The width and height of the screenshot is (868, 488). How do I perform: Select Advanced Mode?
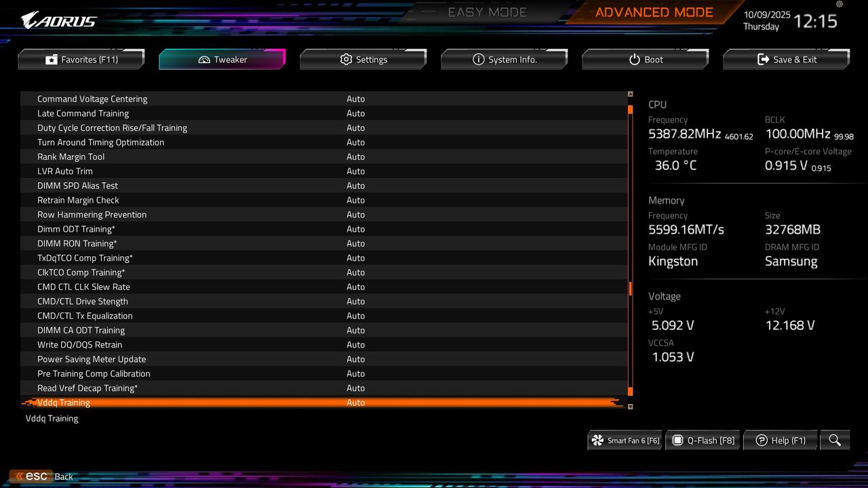tap(653, 12)
